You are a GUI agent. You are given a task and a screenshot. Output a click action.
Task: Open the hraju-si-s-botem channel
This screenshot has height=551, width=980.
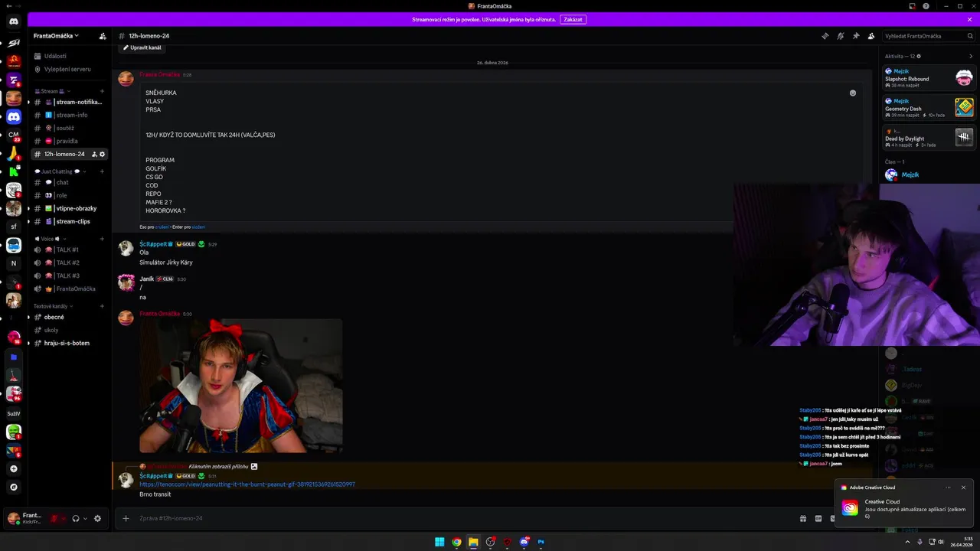click(70, 343)
